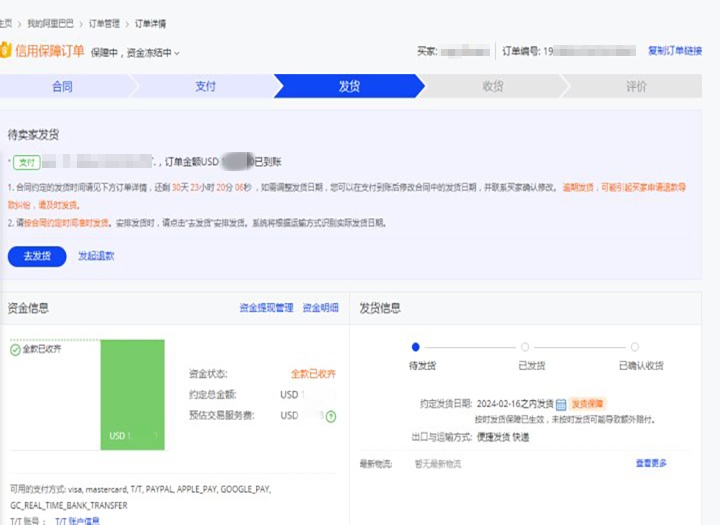
Task: Click the GC_REAL_TIME_BANK_TRANSFER payment method text
Action: click(x=69, y=505)
